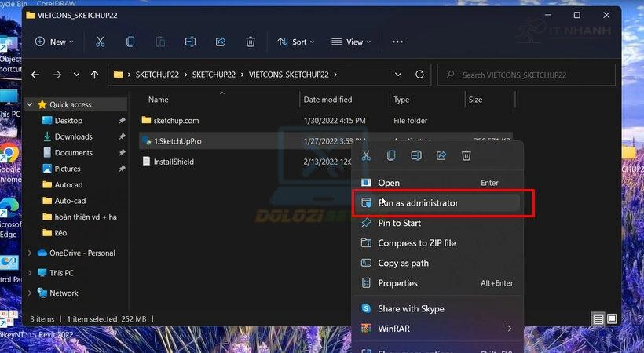Click the Delete icon in the context menu
This screenshot has width=644, height=353.
[466, 155]
